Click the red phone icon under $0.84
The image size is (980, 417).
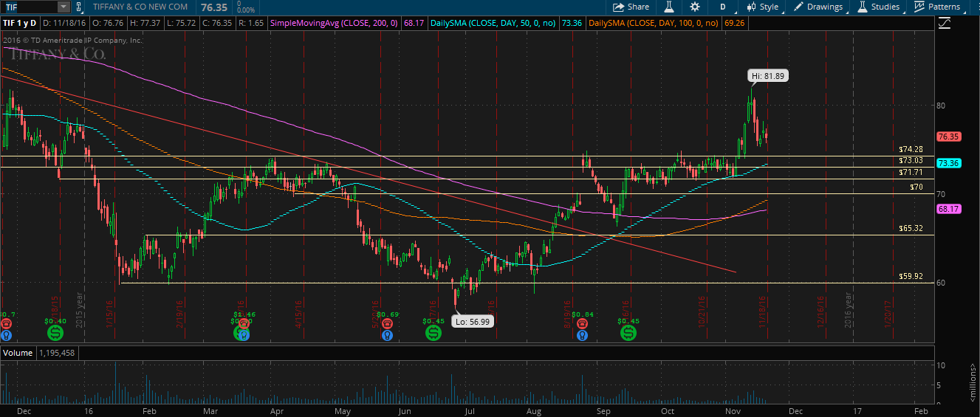click(x=582, y=324)
